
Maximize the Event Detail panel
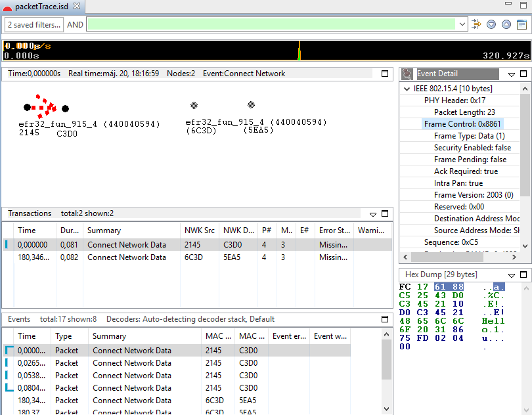click(x=523, y=74)
